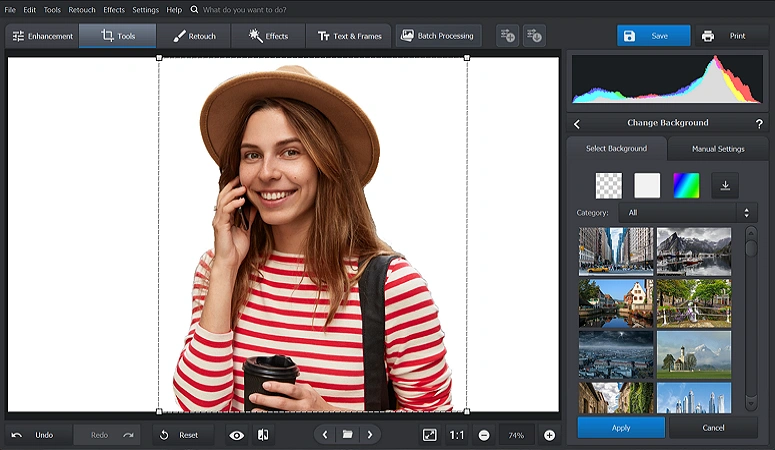This screenshot has width=775, height=450.
Task: Click the background list scrollbar handle
Action: coord(751,248)
